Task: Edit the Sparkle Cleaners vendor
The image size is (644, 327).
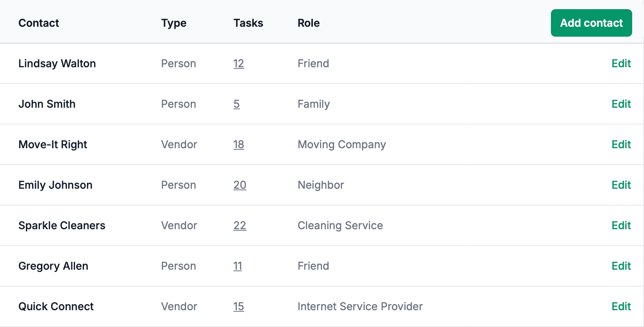Action: point(621,225)
